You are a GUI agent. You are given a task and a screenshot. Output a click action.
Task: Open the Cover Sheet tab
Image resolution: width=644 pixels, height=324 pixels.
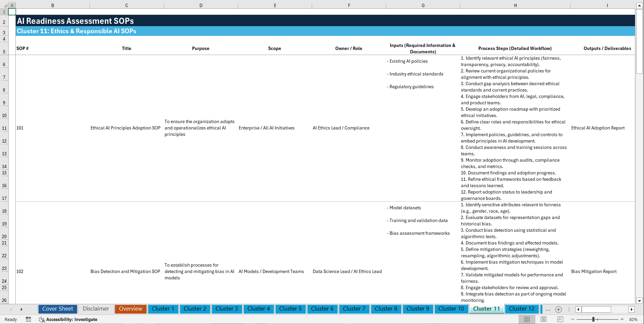click(x=57, y=309)
